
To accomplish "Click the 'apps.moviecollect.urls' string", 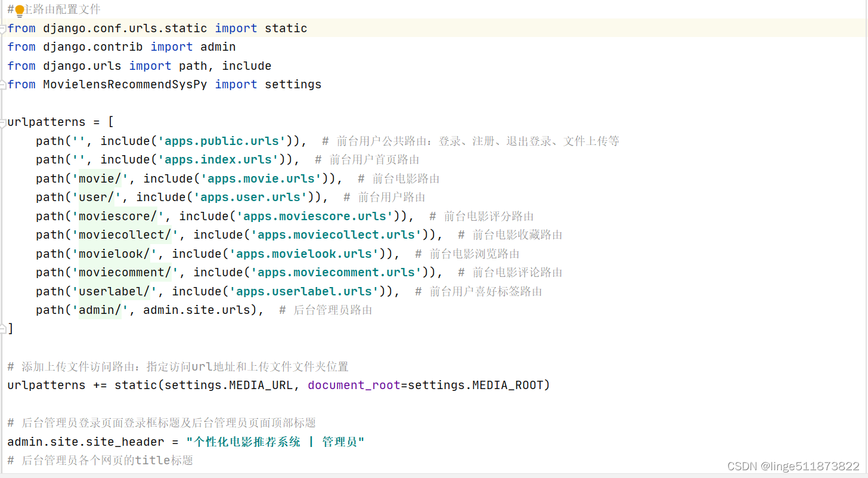I will click(x=336, y=235).
